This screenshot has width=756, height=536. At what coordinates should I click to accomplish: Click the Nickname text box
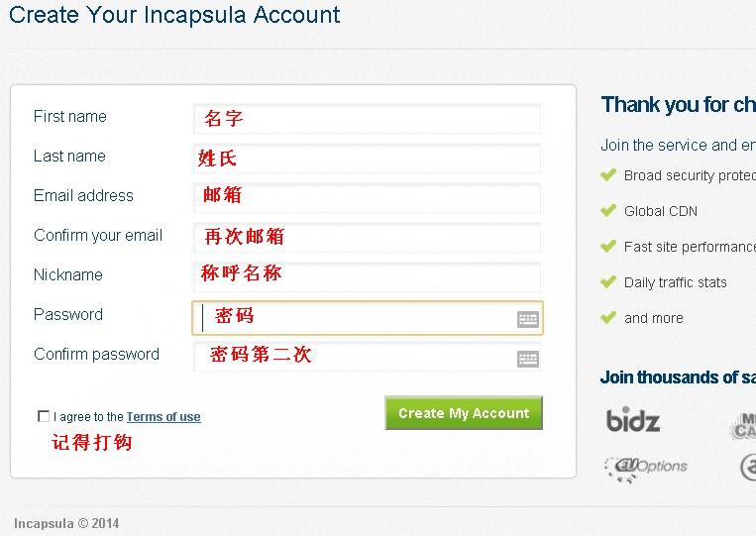coord(367,276)
